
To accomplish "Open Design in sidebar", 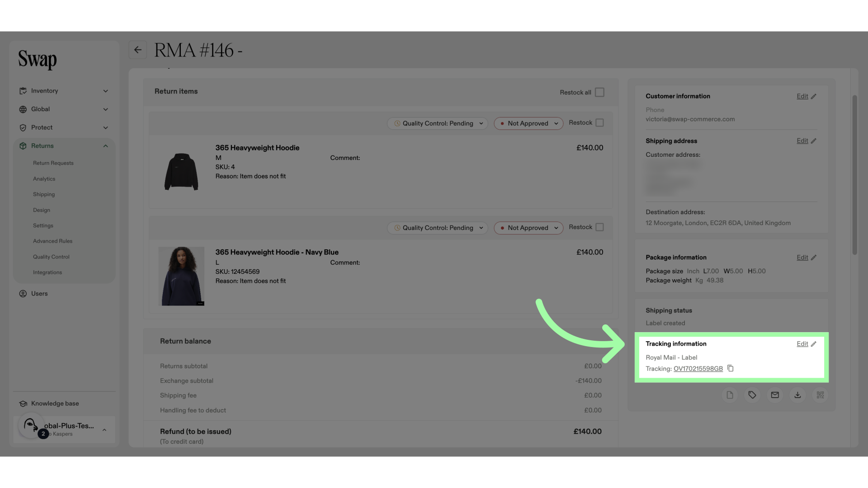I will [x=42, y=210].
